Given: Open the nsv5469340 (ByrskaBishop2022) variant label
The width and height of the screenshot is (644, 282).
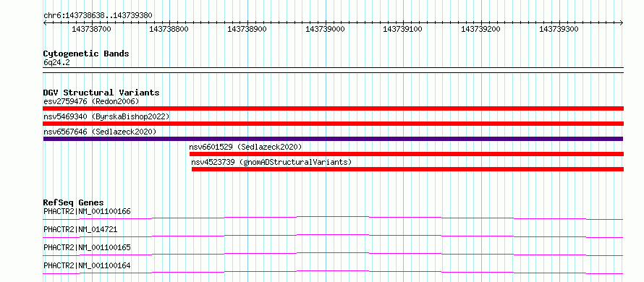Looking at the screenshot, I should click(x=106, y=116).
